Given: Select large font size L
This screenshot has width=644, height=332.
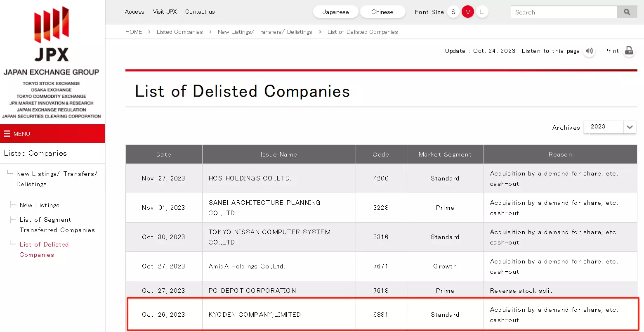Looking at the screenshot, I should 481,12.
